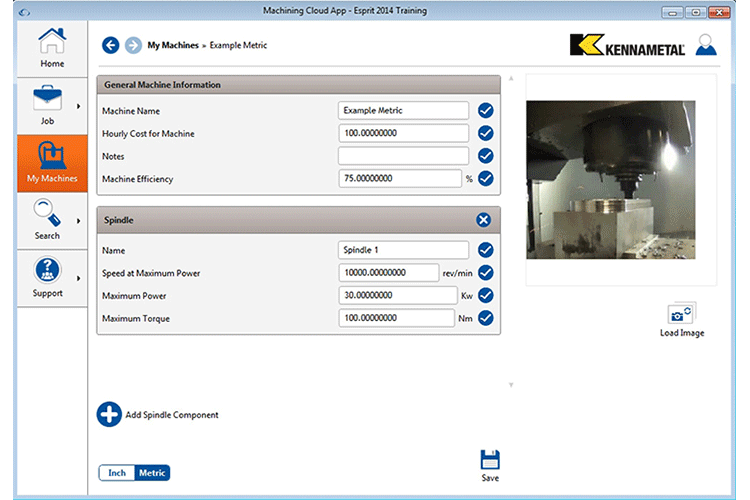The height and width of the screenshot is (500, 750).
Task: Click the Hourly Cost for Machine field
Action: [x=403, y=133]
